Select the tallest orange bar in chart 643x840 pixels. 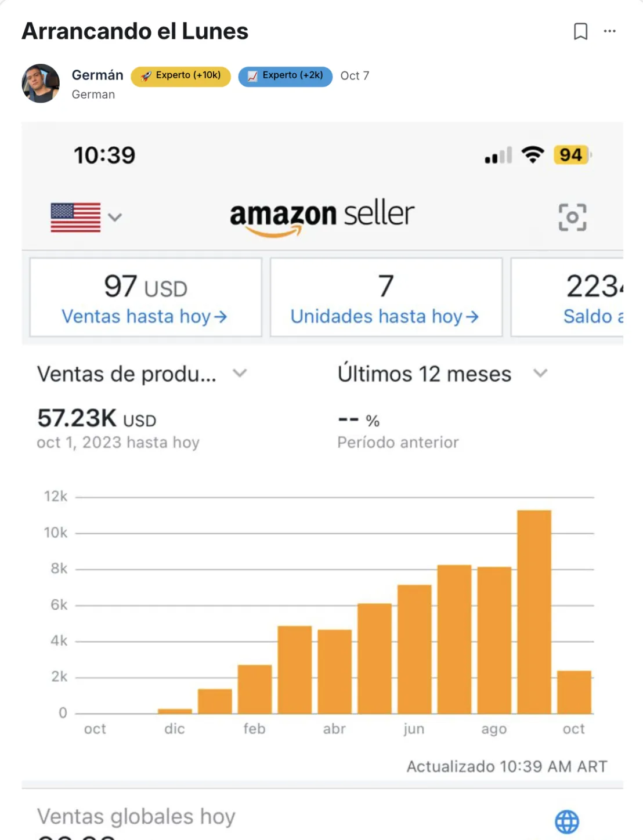coord(534,612)
